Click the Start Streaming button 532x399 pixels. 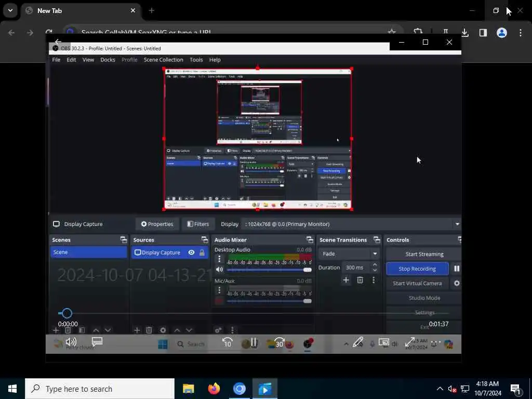click(x=424, y=254)
